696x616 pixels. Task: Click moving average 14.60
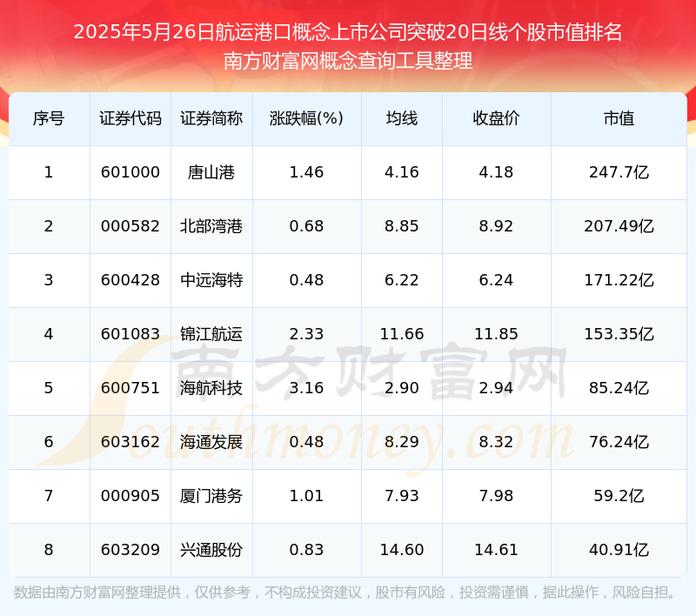point(402,550)
